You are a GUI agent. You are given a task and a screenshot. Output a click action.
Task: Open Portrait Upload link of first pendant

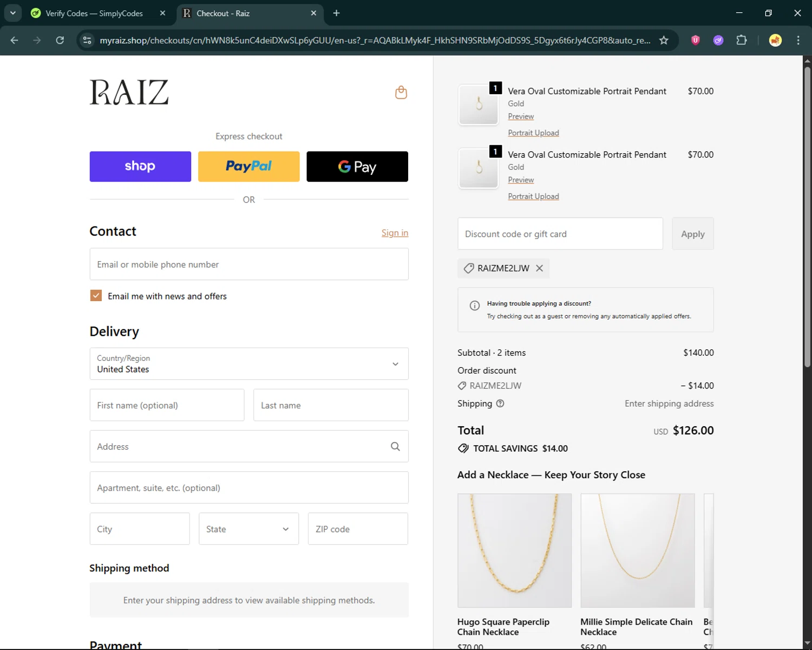(533, 133)
